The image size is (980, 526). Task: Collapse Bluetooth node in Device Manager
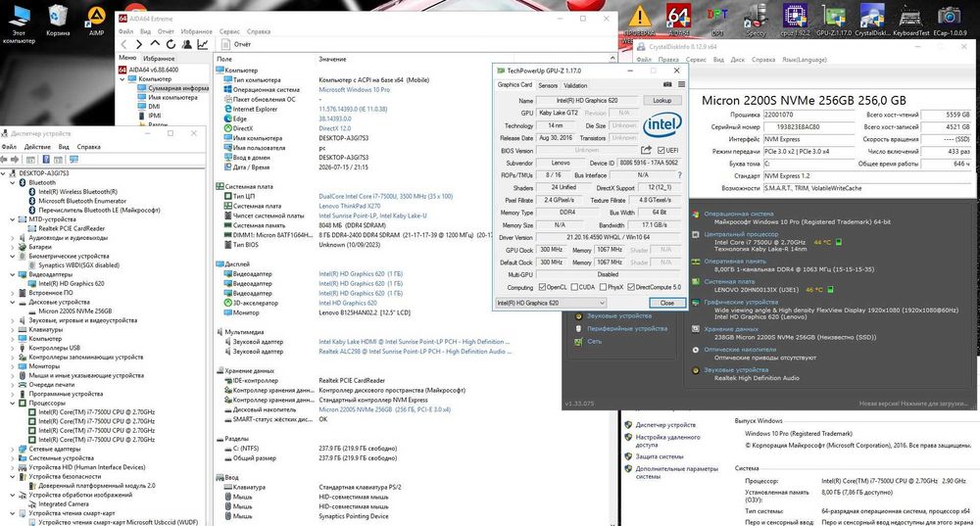pos(13,182)
